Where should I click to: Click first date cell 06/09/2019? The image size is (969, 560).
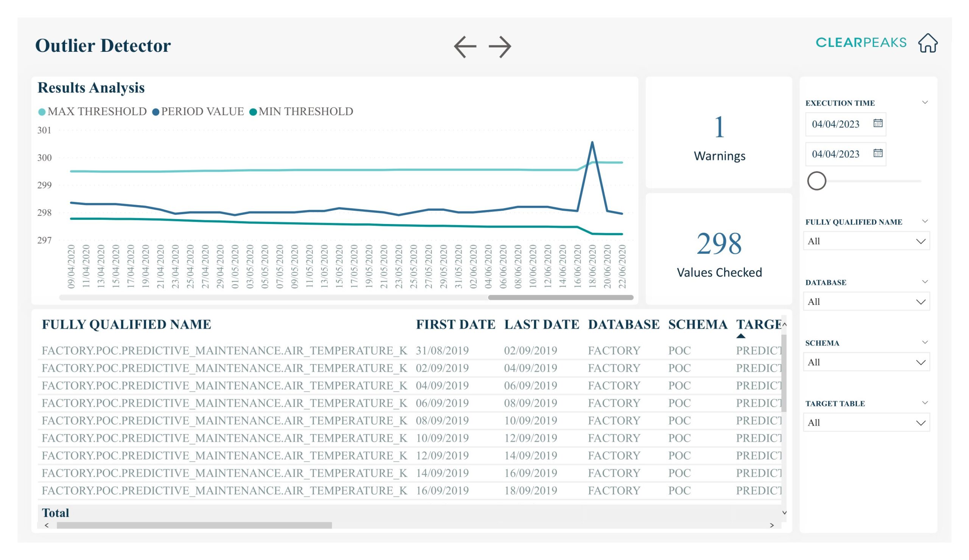(442, 403)
